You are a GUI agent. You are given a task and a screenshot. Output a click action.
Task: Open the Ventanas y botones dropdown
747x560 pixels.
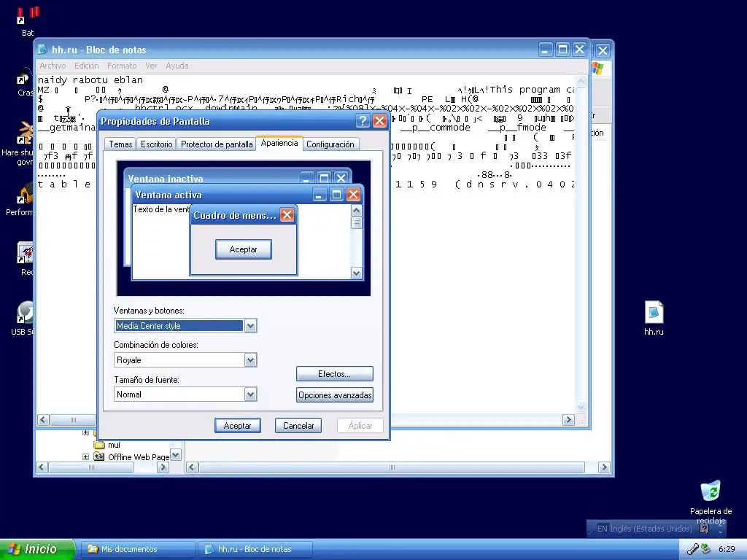[251, 326]
